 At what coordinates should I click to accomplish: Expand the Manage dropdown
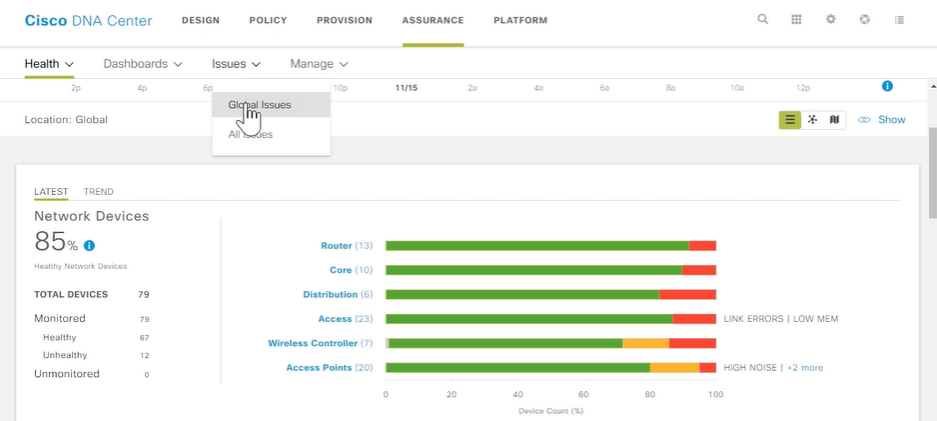(x=319, y=63)
